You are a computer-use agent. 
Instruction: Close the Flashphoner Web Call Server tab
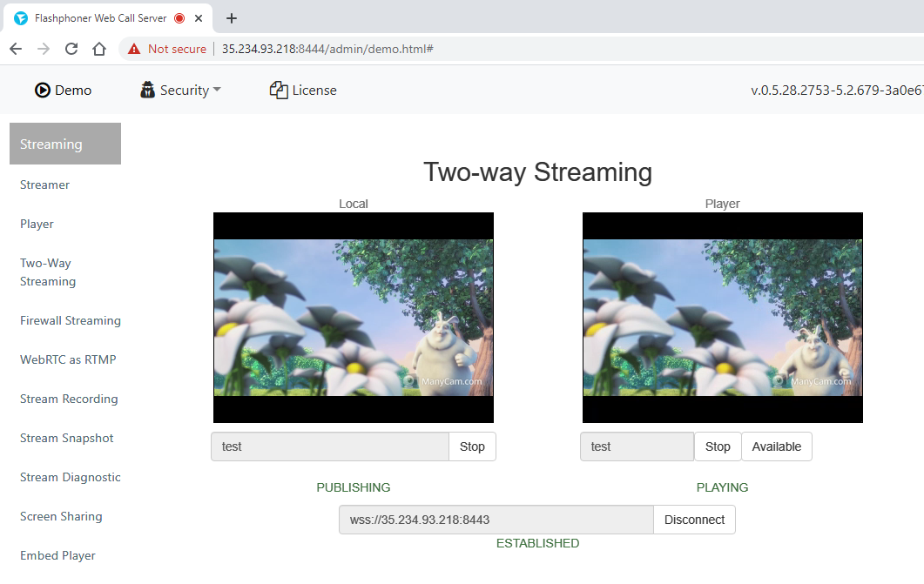coord(200,18)
